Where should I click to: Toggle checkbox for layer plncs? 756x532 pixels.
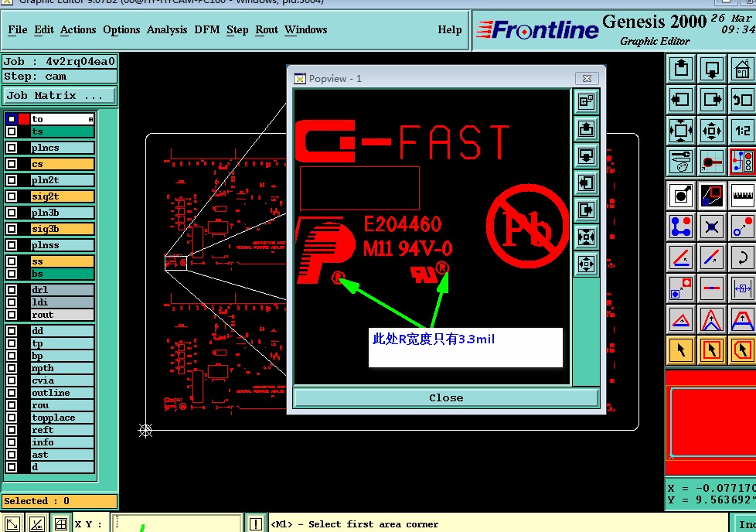12,148
